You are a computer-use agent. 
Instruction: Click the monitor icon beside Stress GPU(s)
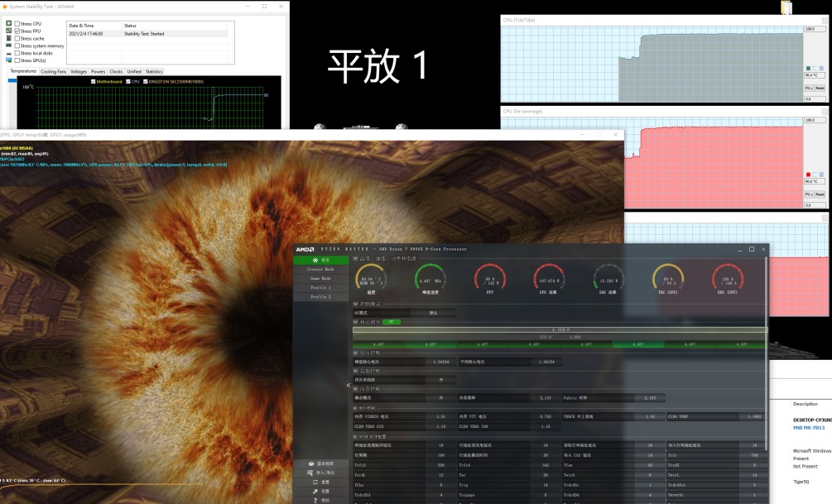click(x=8, y=60)
